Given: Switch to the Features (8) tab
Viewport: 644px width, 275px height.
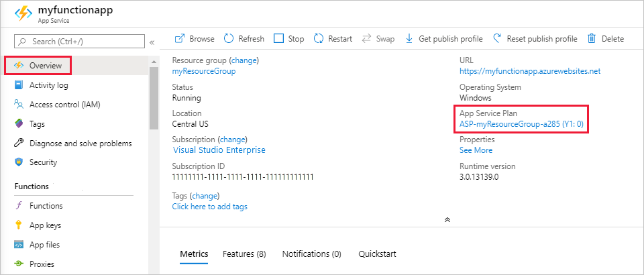Looking at the screenshot, I should pyautogui.click(x=244, y=254).
